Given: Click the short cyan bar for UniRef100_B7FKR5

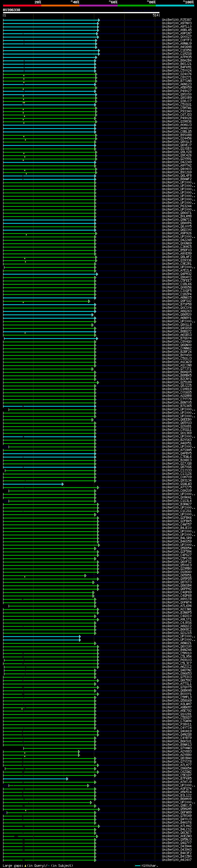Looking at the screenshot, I should coord(36,779).
